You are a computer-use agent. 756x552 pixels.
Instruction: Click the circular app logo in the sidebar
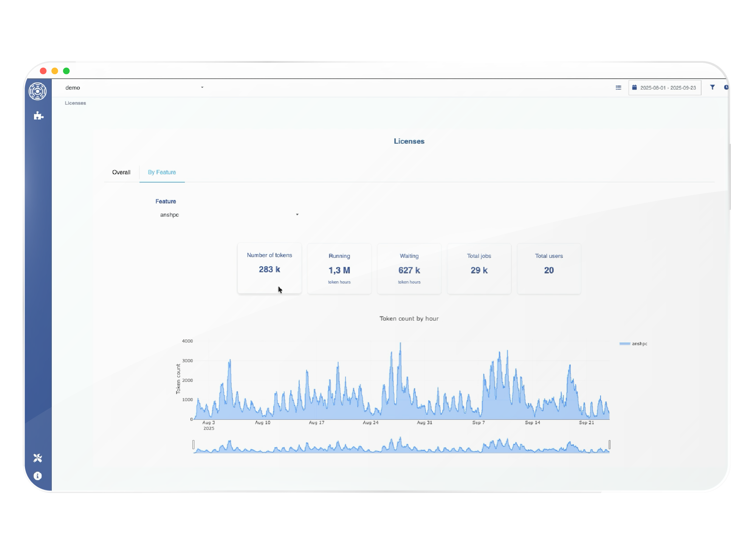[38, 91]
